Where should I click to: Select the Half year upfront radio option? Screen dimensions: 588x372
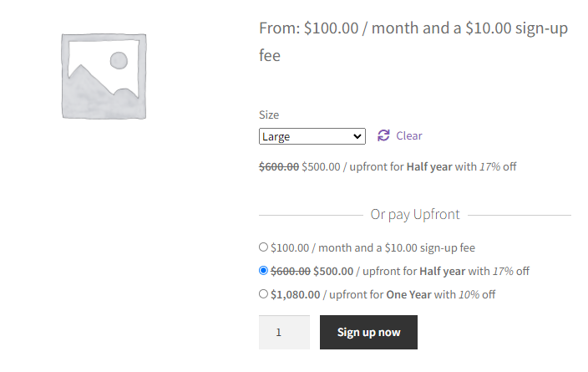click(x=263, y=270)
